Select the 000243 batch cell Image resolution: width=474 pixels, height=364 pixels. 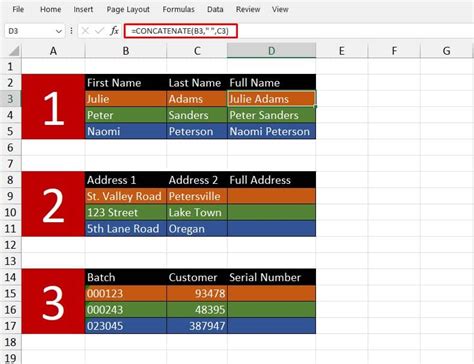point(126,310)
